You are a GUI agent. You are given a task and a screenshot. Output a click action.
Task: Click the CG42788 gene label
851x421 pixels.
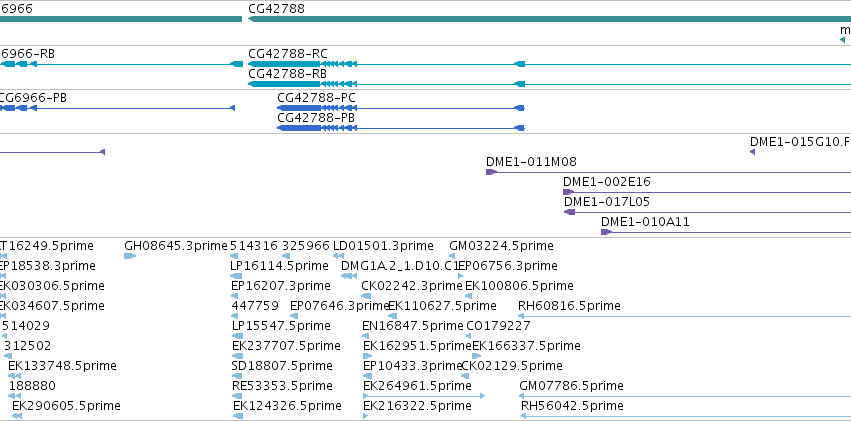[276, 9]
